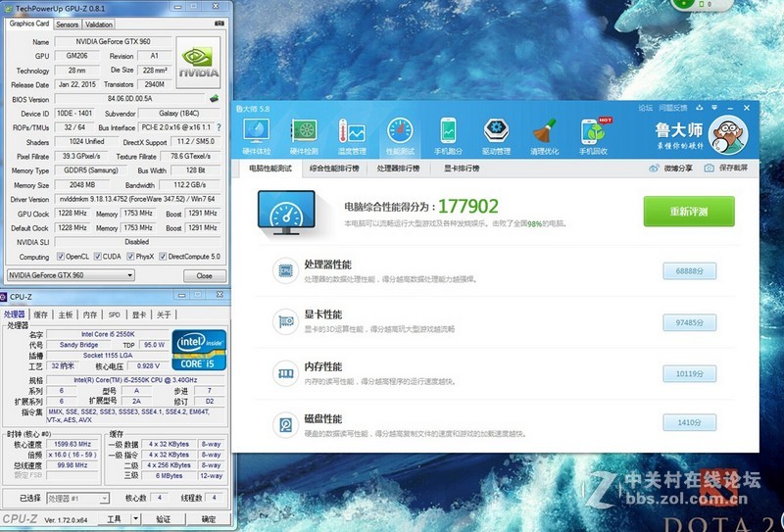Click the Intel Core i5 logo in CPU-Z

[x=199, y=350]
